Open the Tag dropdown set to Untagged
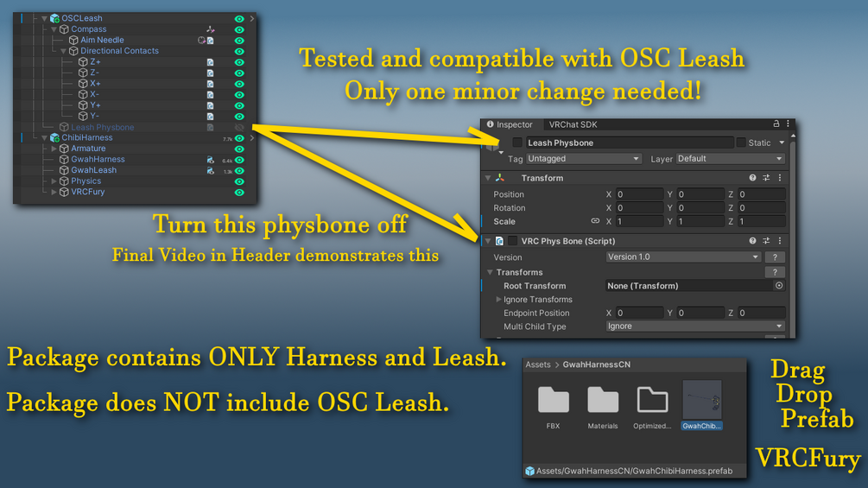The width and height of the screenshot is (868, 488). [584, 159]
